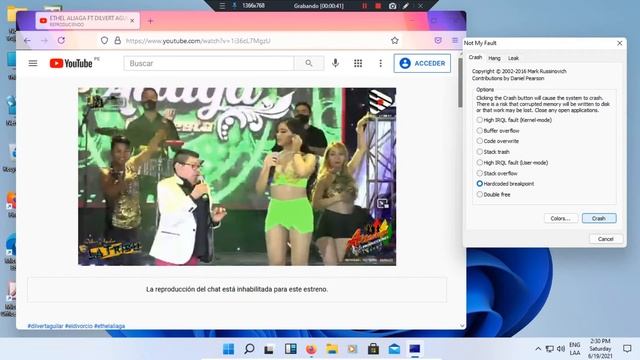
Task: Open taskbar Search
Action: tap(249, 349)
